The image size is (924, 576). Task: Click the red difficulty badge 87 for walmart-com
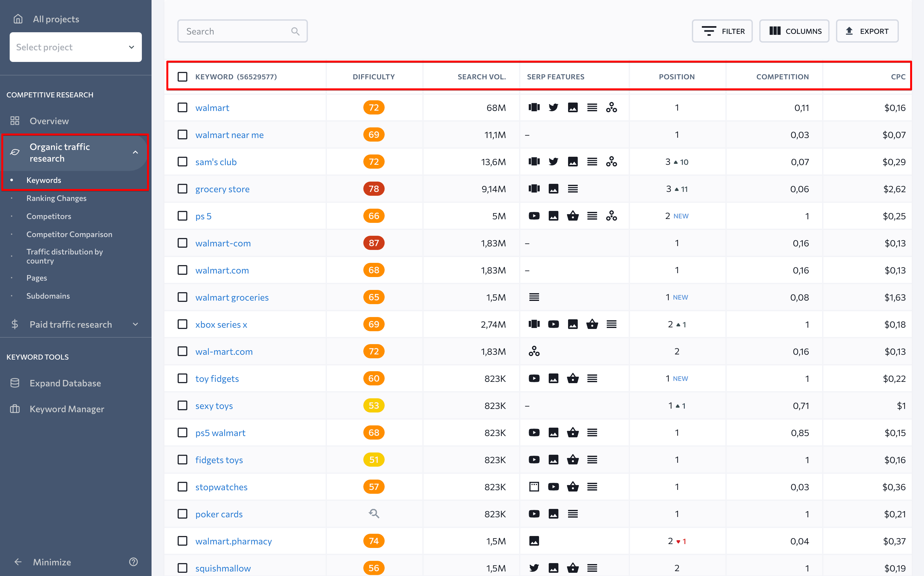click(374, 243)
